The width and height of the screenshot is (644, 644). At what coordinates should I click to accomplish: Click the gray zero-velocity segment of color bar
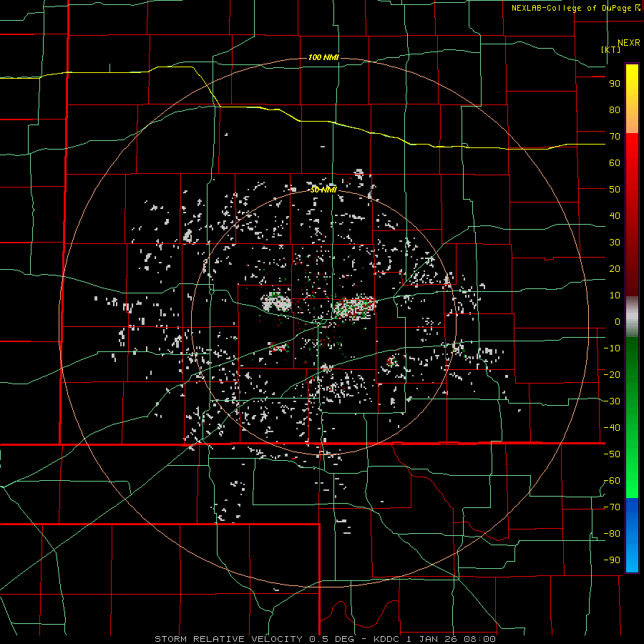click(x=632, y=317)
